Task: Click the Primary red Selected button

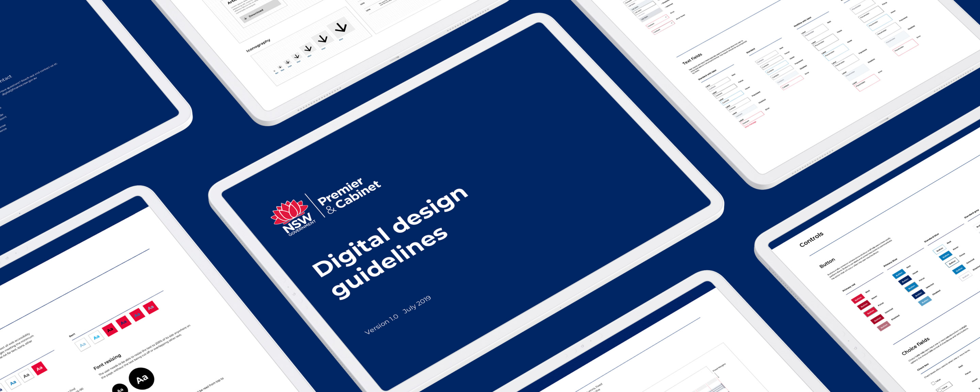Action: pyautogui.click(x=878, y=319)
